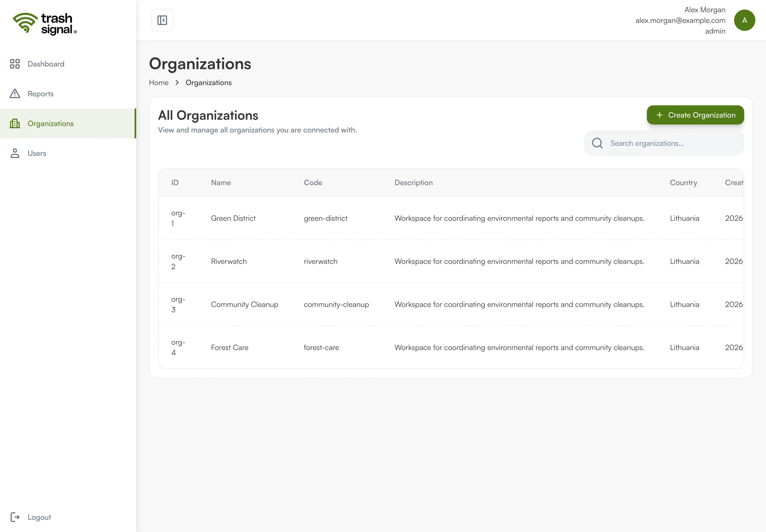Viewport: 766px width, 532px height.
Task: Open the Dashboard menu item
Action: (x=68, y=64)
